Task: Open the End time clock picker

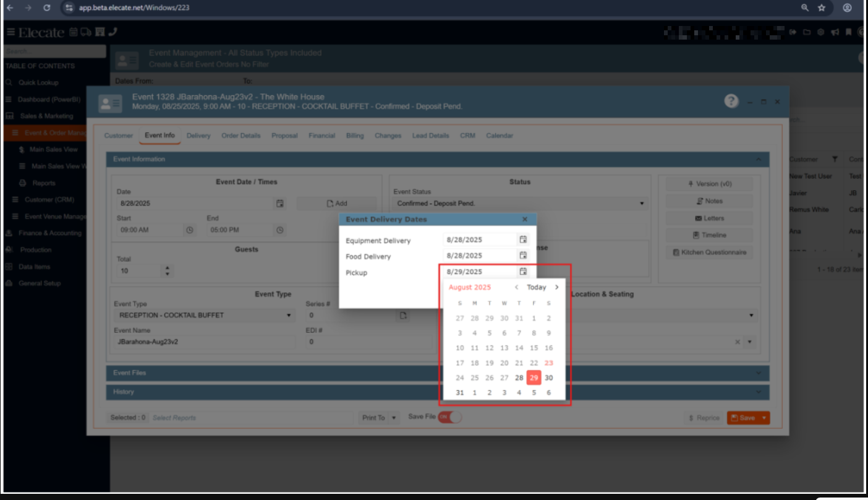Action: pos(280,230)
